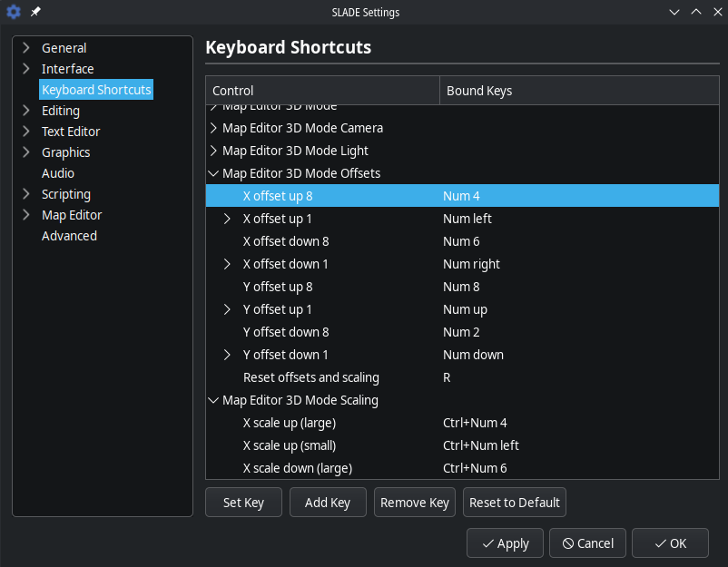The height and width of the screenshot is (567, 728).
Task: Click Reset to Default button
Action: tap(515, 502)
